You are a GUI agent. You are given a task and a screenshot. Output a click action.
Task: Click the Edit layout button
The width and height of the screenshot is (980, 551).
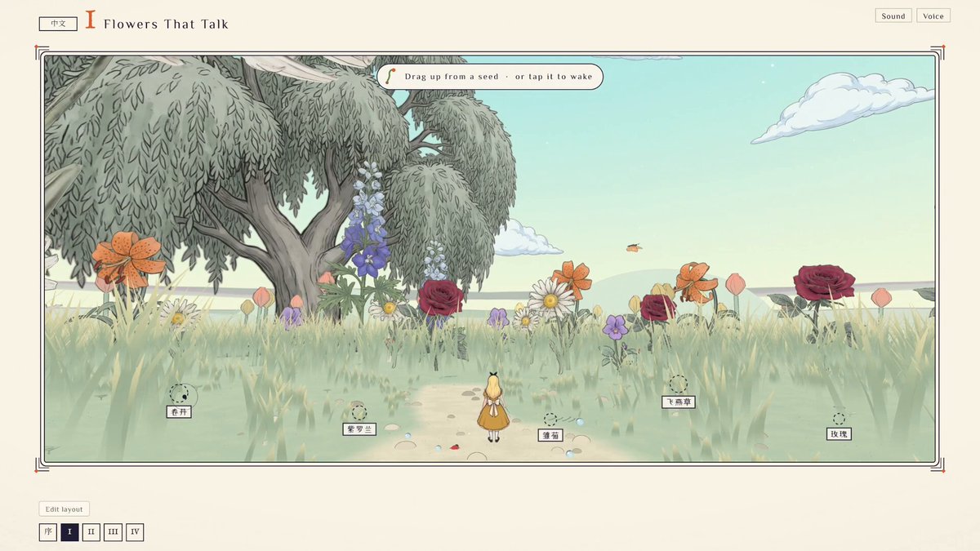64,509
